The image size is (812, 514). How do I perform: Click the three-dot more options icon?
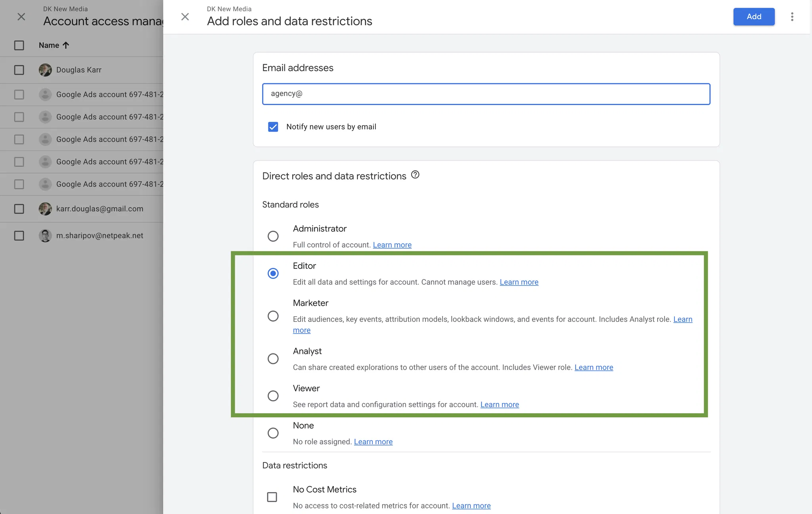[x=792, y=17]
